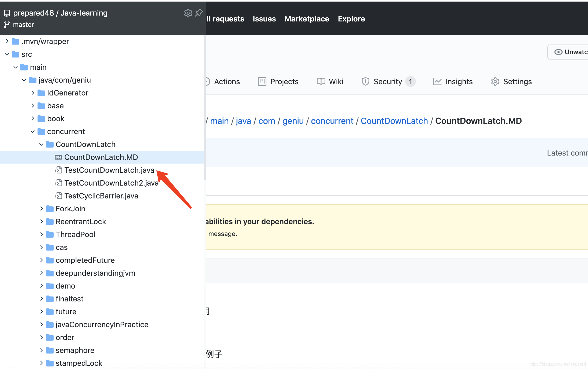This screenshot has width=588, height=369.
Task: Click the Octotree sidebar scrollbar
Action: click(x=205, y=107)
